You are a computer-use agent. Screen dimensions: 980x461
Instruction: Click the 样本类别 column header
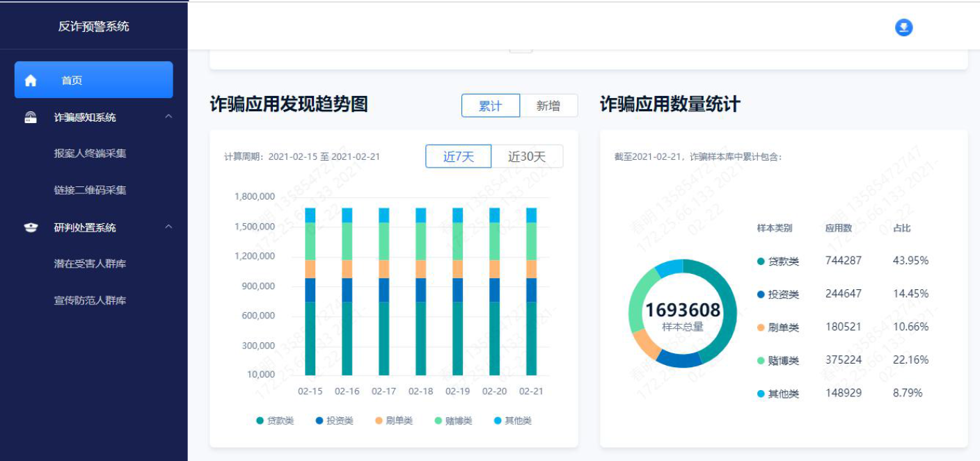[775, 228]
